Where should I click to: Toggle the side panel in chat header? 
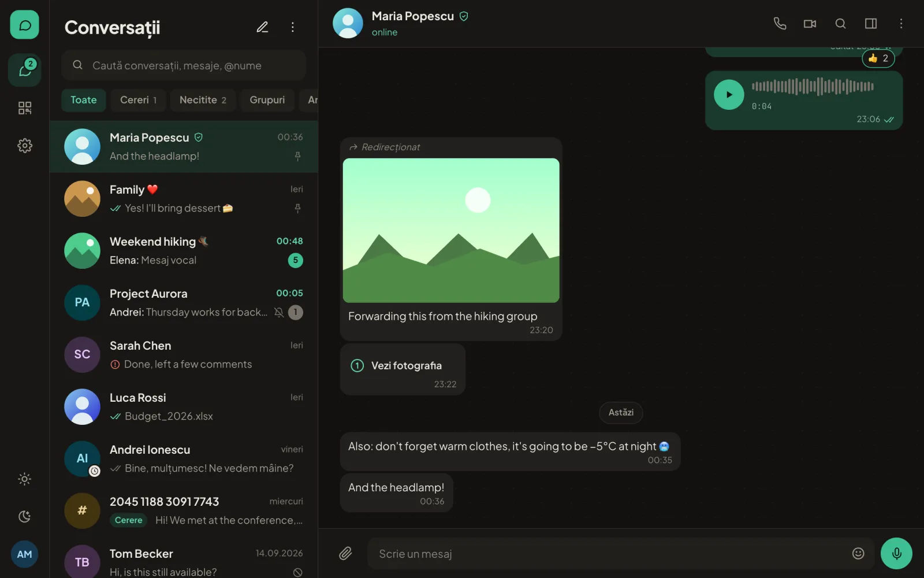click(871, 24)
